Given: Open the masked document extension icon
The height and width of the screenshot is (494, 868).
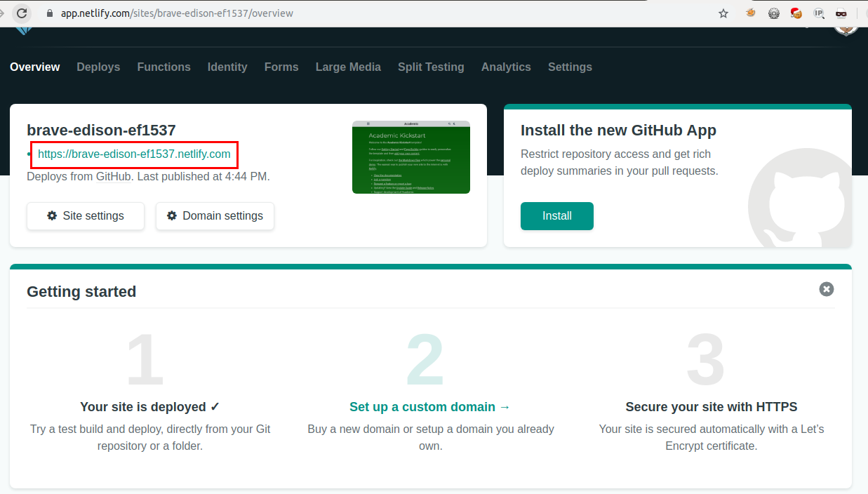Looking at the screenshot, I should (841, 13).
